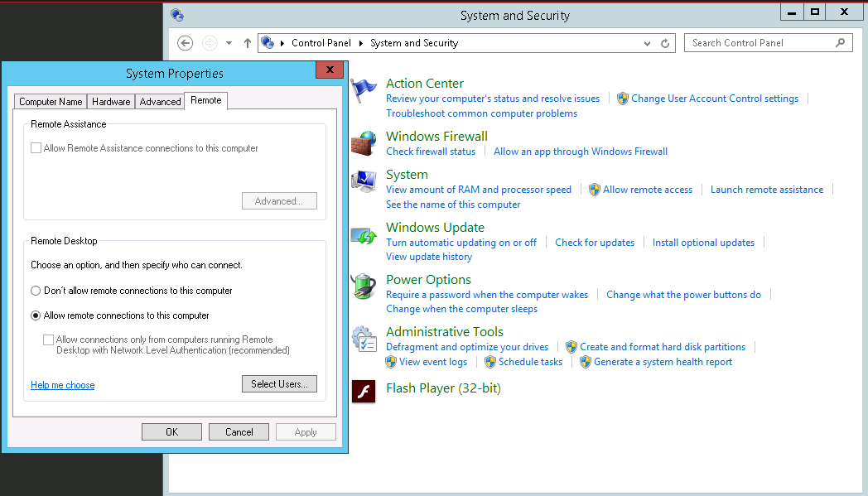
Task: Click Turn automatic updating on or off
Action: (461, 243)
